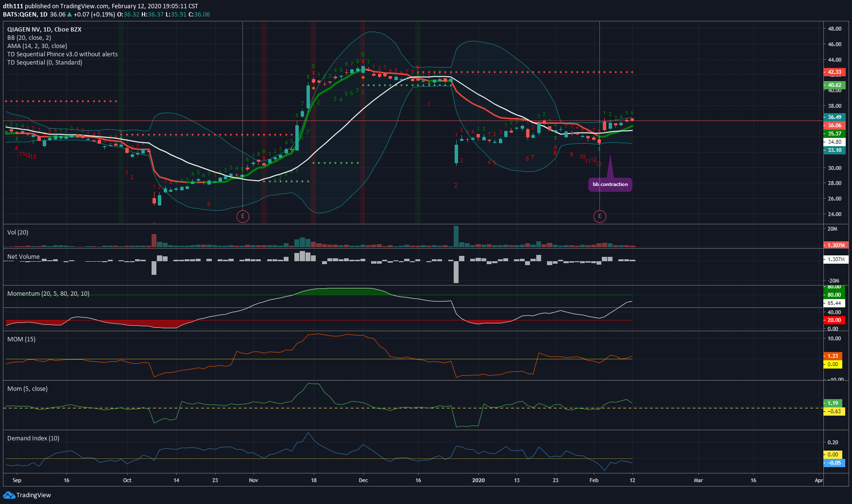Click the 36.49 price axis tag

click(x=835, y=117)
